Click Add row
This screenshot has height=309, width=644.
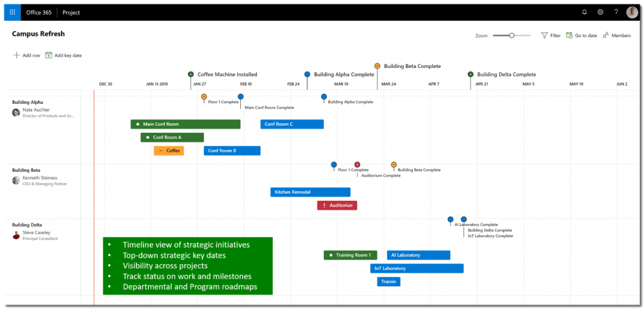point(26,55)
